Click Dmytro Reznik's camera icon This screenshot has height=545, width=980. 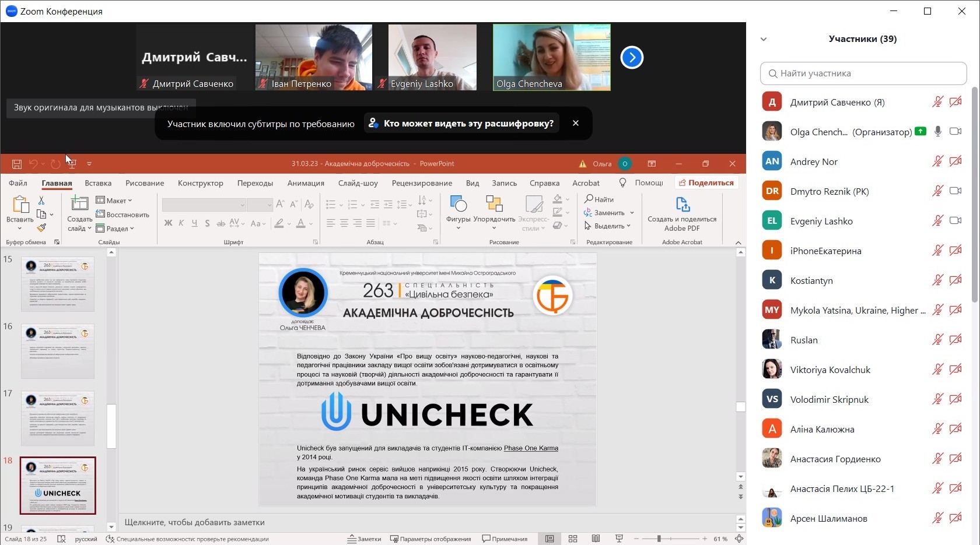pyautogui.click(x=956, y=191)
